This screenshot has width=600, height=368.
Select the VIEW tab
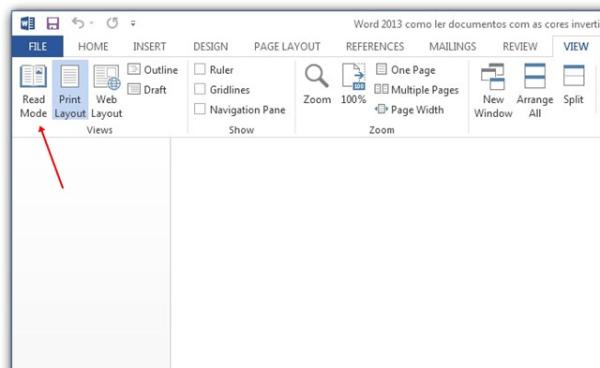576,47
